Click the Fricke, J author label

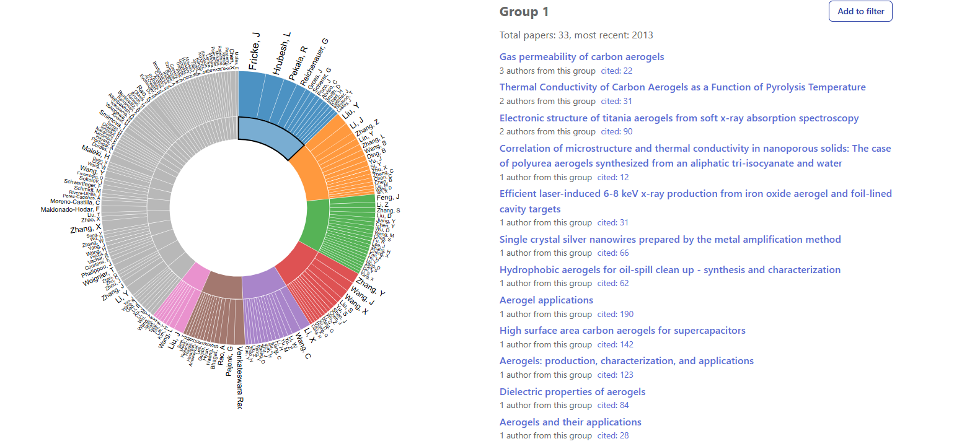254,51
